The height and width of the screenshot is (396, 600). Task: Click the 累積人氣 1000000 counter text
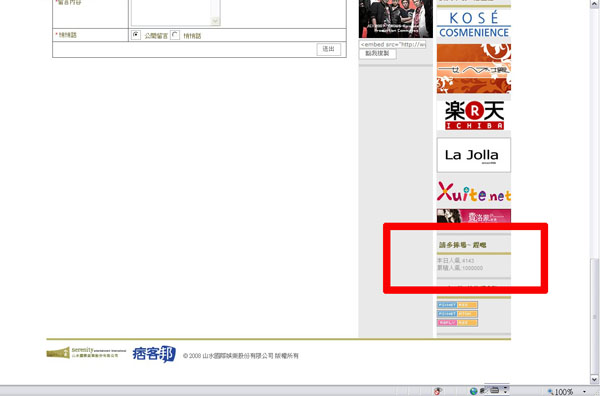tap(460, 268)
